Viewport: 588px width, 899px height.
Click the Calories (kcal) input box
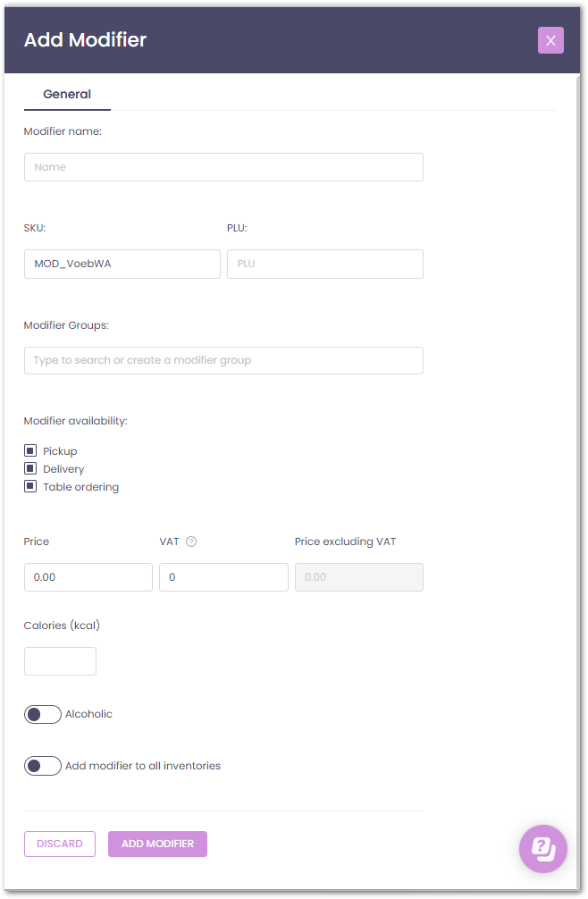coord(60,661)
